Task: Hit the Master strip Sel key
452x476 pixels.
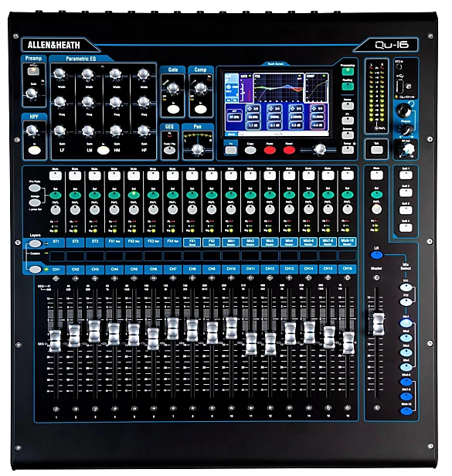Action: [x=376, y=195]
